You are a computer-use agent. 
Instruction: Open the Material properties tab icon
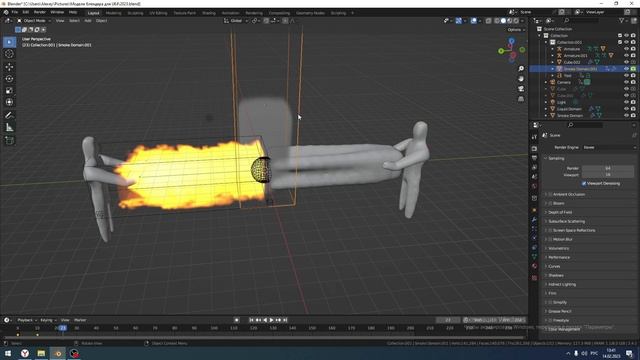click(x=534, y=266)
